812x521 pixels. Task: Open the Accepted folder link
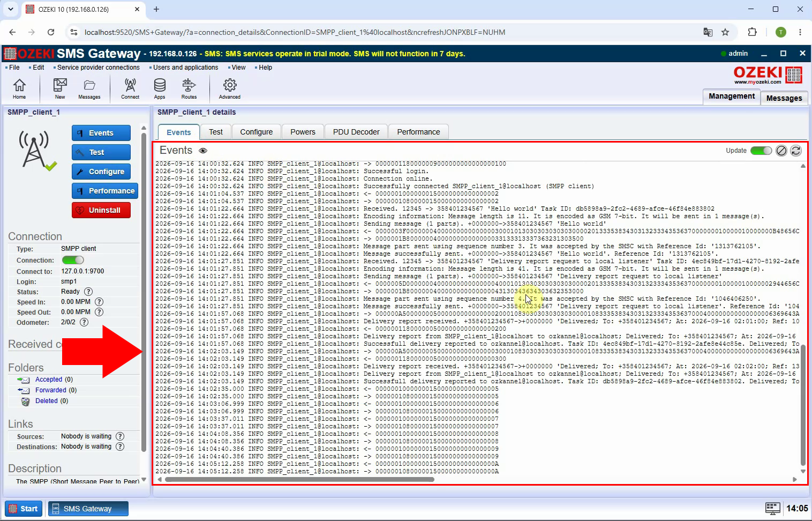coord(49,379)
